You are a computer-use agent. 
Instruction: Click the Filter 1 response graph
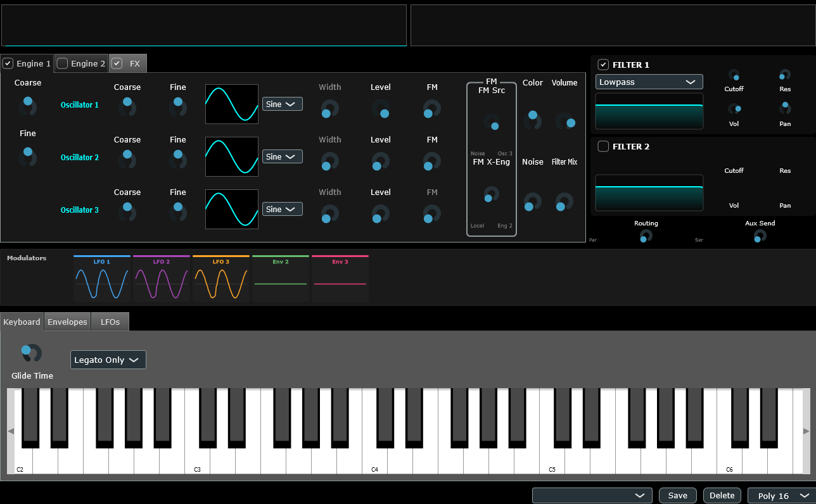click(649, 111)
